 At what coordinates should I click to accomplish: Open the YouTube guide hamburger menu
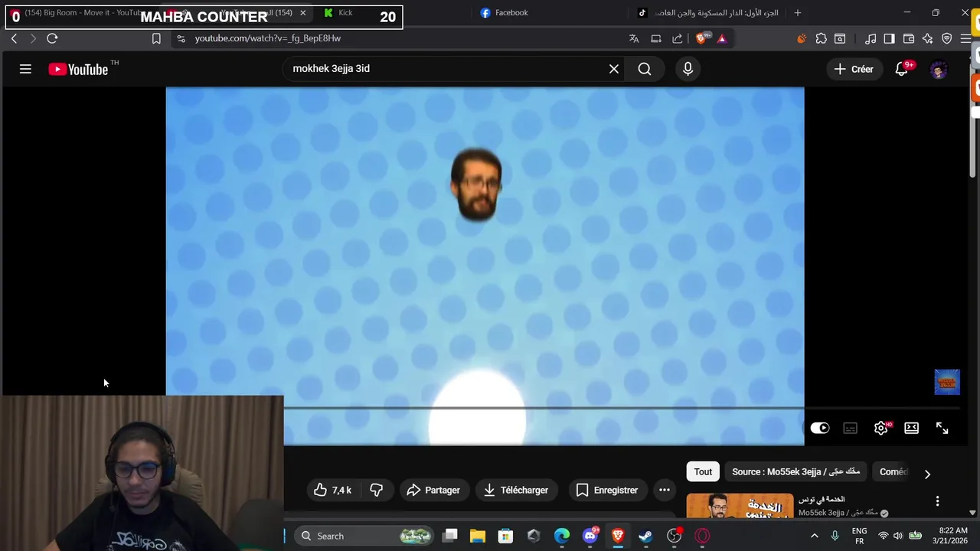(25, 69)
